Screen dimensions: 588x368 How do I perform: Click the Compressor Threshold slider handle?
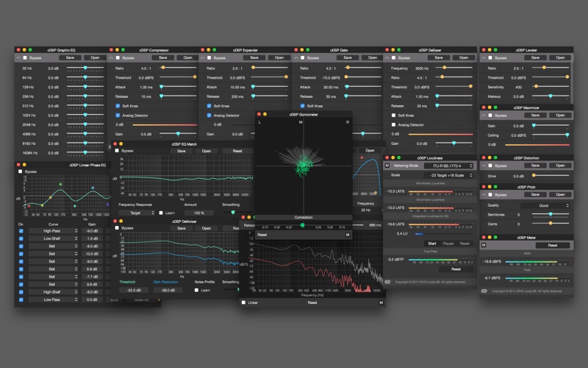coord(195,77)
